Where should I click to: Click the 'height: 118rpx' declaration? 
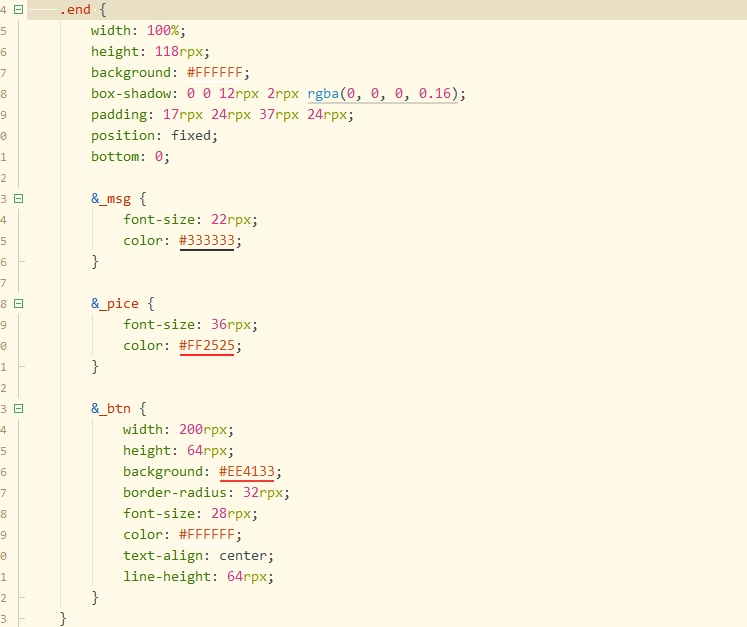click(x=150, y=51)
